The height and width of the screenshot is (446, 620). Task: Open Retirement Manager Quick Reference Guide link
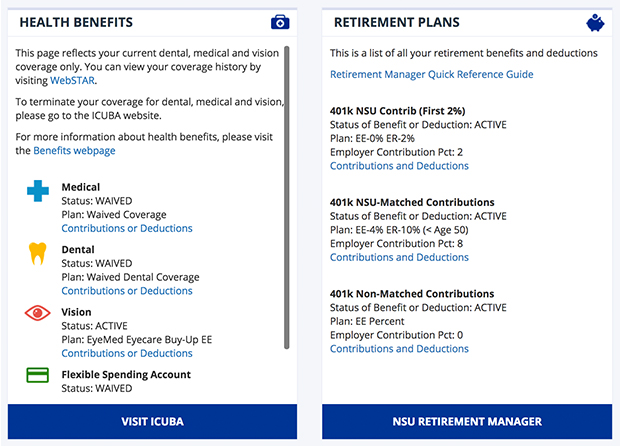[431, 74]
